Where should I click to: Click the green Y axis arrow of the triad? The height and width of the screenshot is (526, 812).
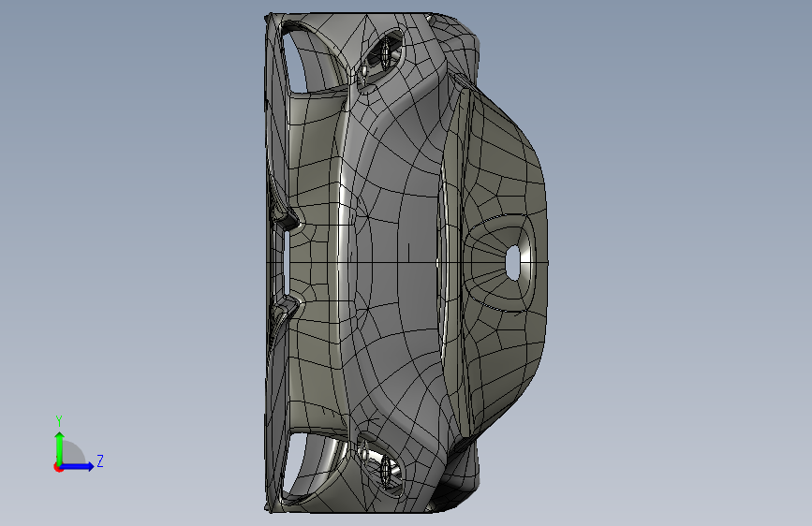click(x=60, y=447)
